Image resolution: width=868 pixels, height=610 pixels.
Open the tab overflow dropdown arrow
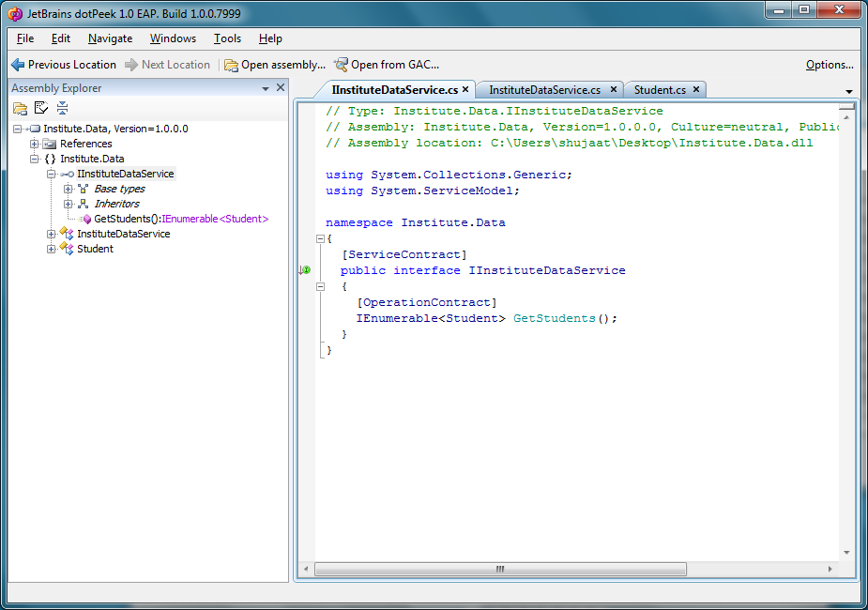[849, 89]
